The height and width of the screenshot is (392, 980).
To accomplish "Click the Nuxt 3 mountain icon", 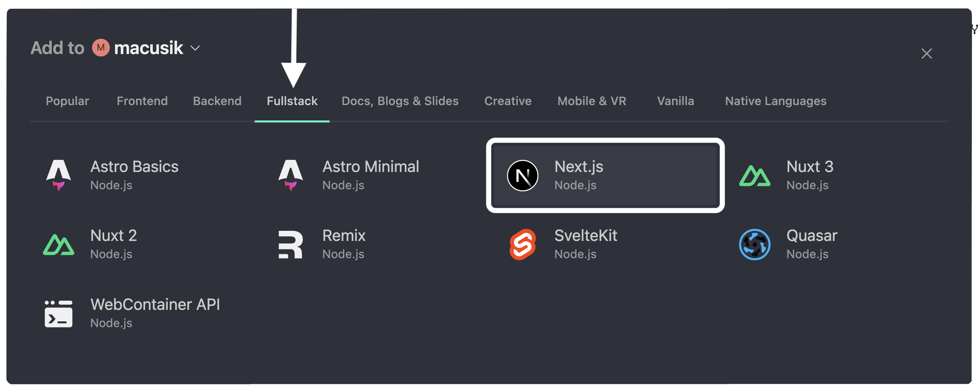I will (x=755, y=176).
